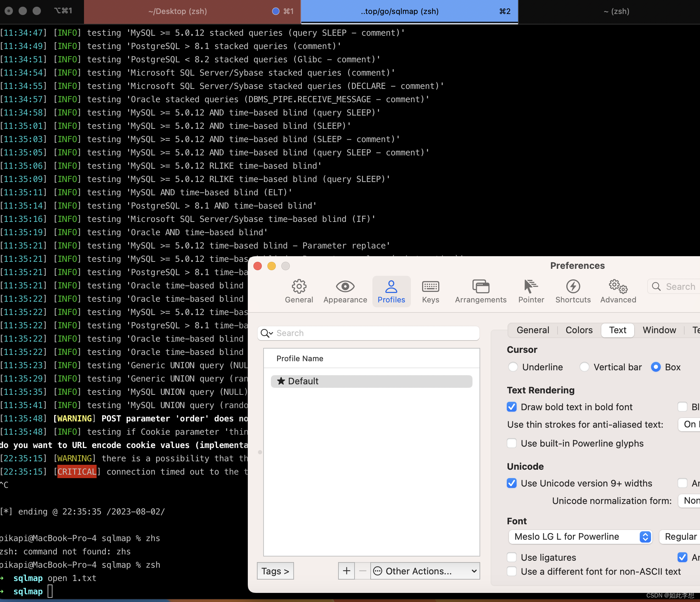Click the 'open 1.txt' command text
The height and width of the screenshot is (602, 700).
[72, 578]
